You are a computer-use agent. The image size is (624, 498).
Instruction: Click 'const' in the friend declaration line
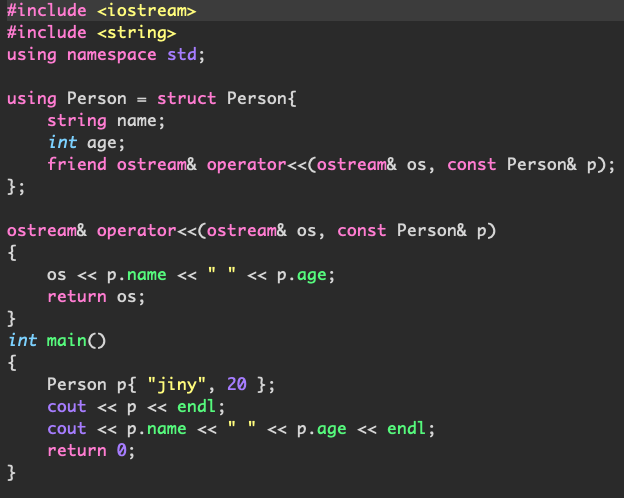point(472,164)
